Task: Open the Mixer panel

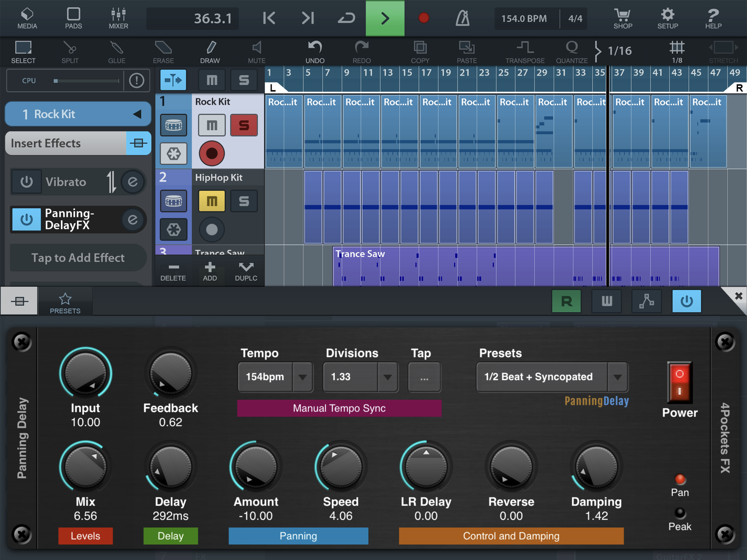Action: tap(118, 18)
